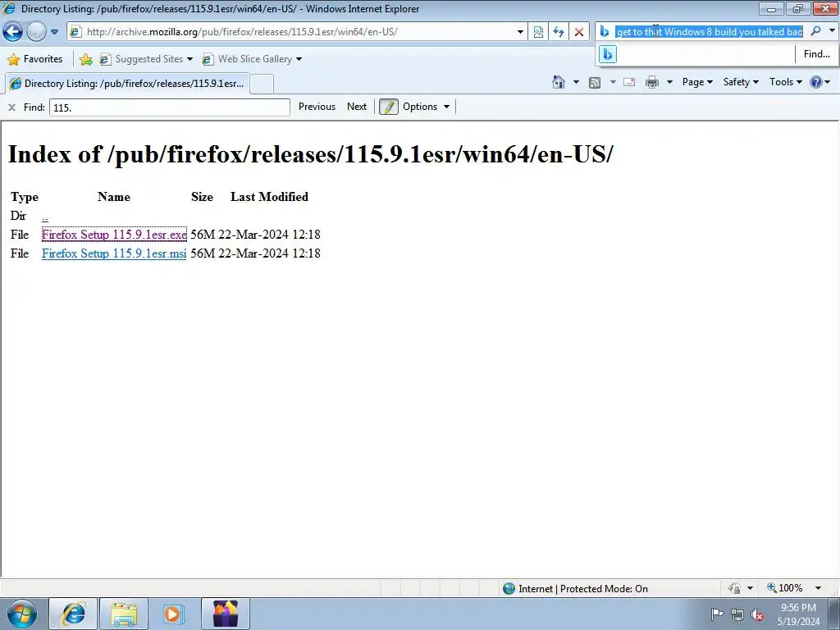Click the 'Last Modified' column header
Image resolution: width=840 pixels, height=630 pixels.
[x=269, y=197]
